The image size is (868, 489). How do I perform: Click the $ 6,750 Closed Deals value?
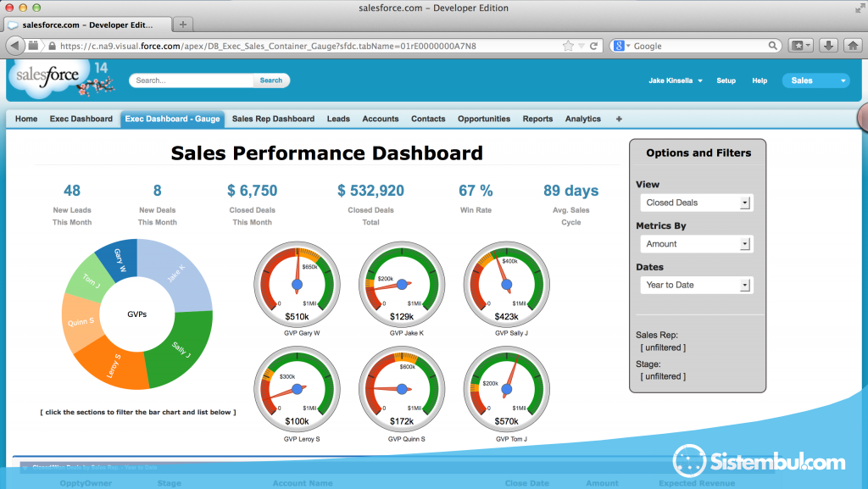253,191
